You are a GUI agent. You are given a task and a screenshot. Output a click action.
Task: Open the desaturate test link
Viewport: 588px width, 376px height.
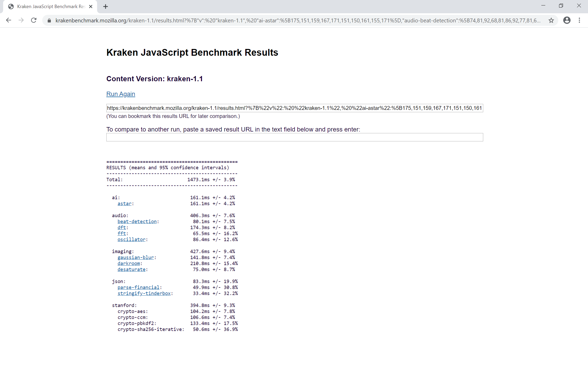132,270
